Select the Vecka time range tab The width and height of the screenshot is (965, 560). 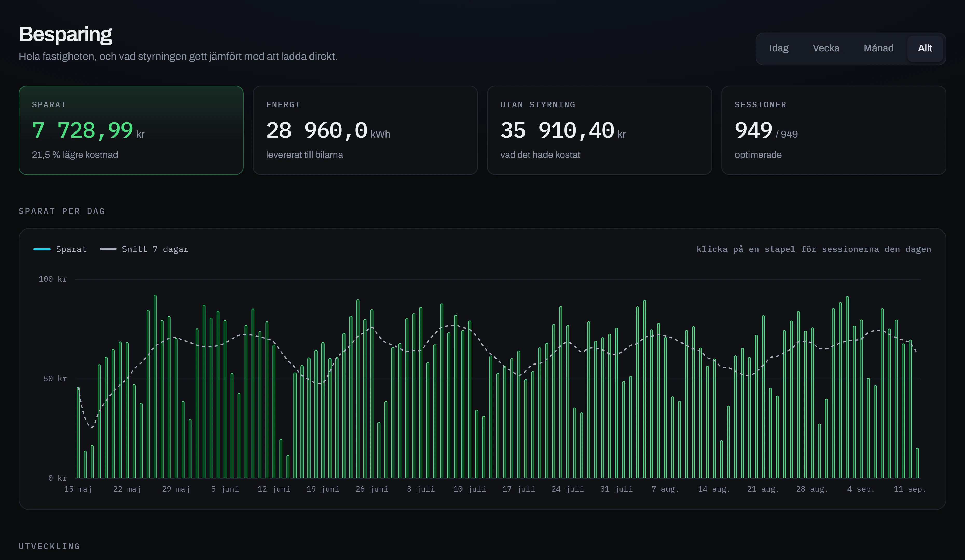click(x=826, y=49)
